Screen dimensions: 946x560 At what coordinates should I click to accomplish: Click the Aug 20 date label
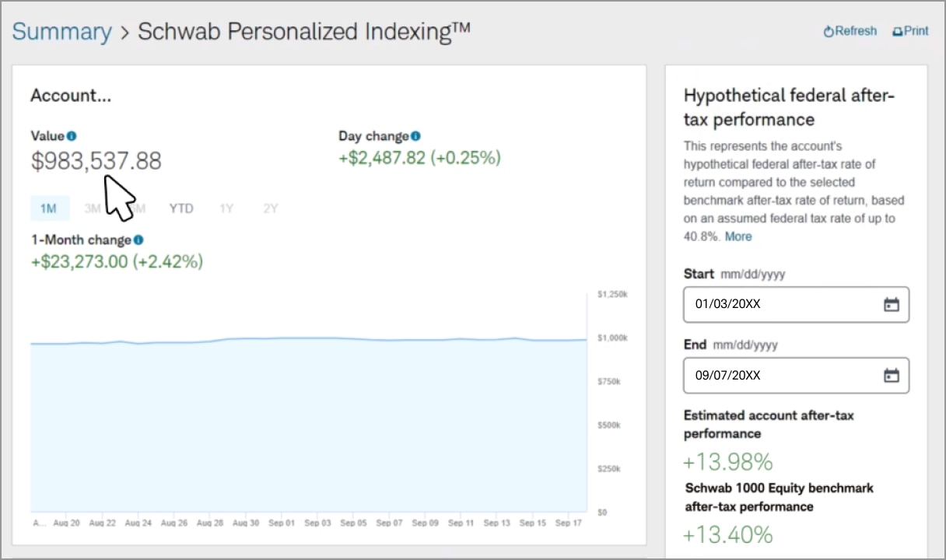click(x=66, y=523)
